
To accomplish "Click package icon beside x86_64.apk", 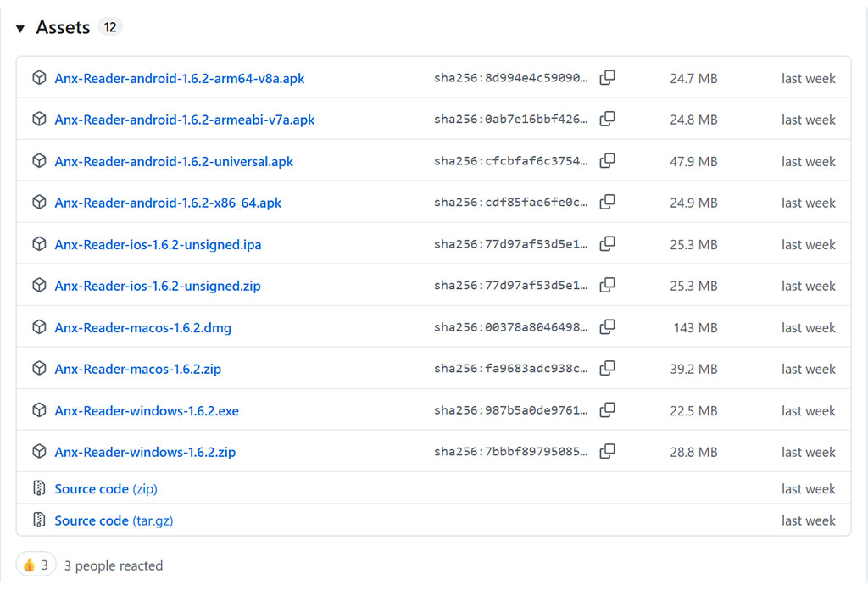I will (39, 202).
